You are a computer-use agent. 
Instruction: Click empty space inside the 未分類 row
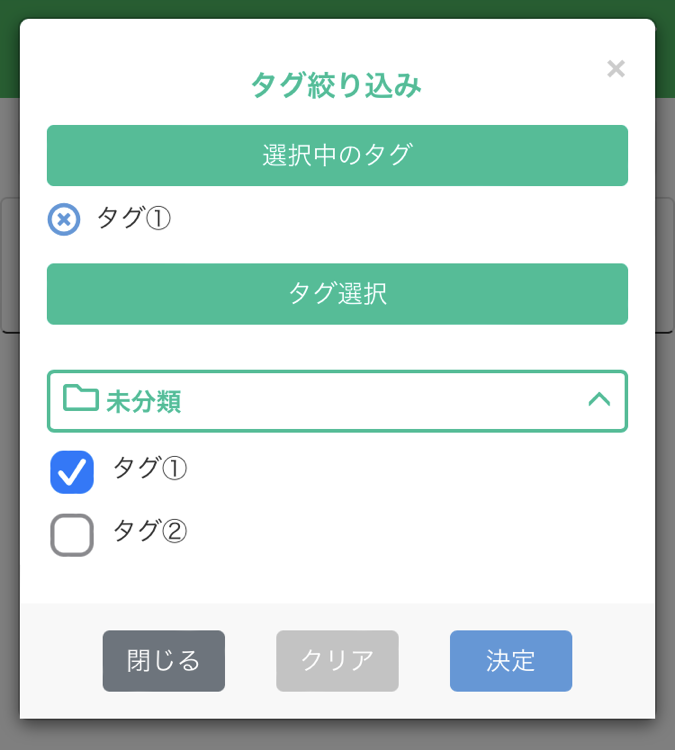[383, 401]
